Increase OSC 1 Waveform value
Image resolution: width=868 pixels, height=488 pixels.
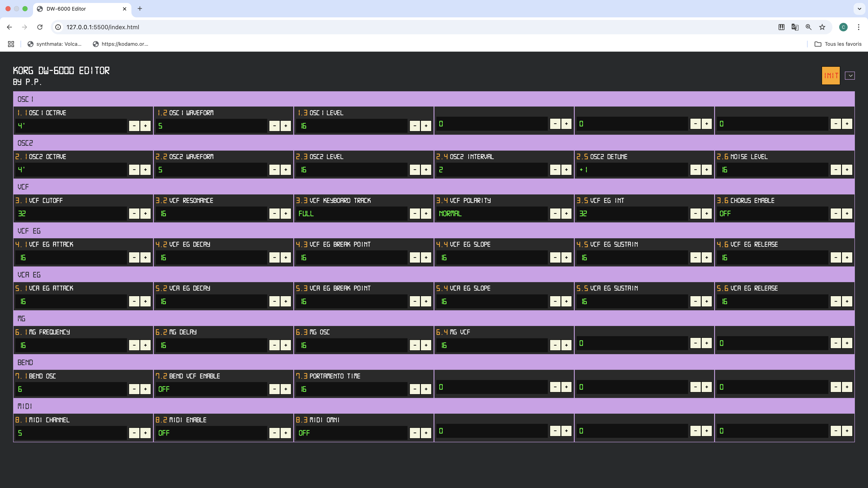tap(286, 126)
